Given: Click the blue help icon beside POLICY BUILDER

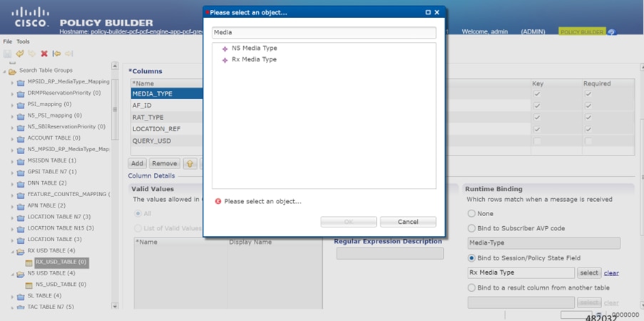Looking at the screenshot, I should click(x=612, y=32).
